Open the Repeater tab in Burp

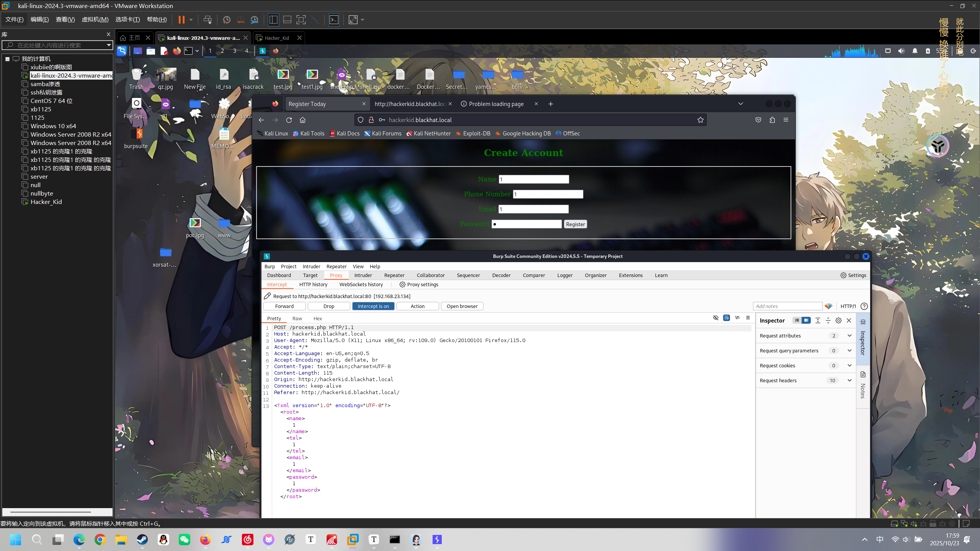tap(394, 275)
